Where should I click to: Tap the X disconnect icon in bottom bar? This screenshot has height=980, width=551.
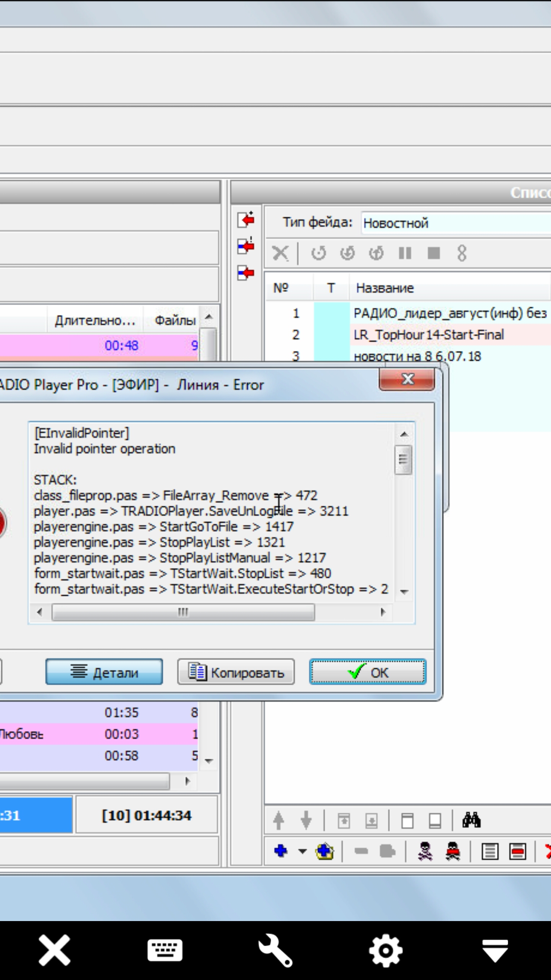click(54, 949)
